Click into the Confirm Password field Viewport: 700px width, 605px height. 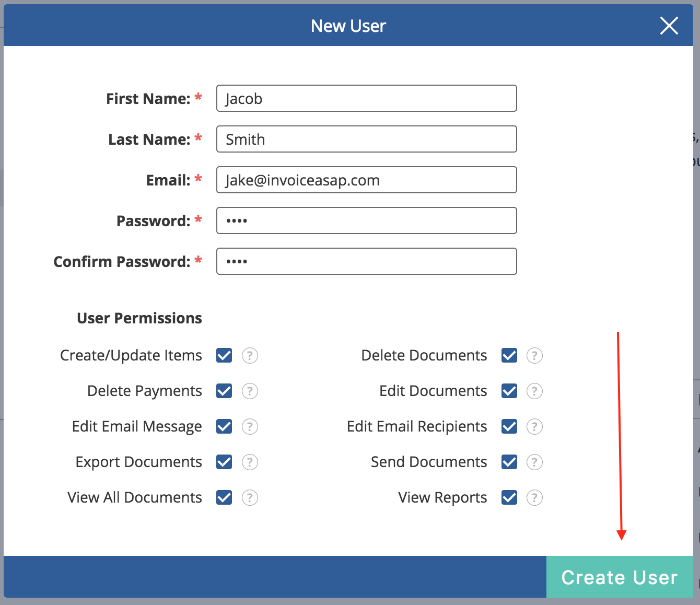(366, 262)
